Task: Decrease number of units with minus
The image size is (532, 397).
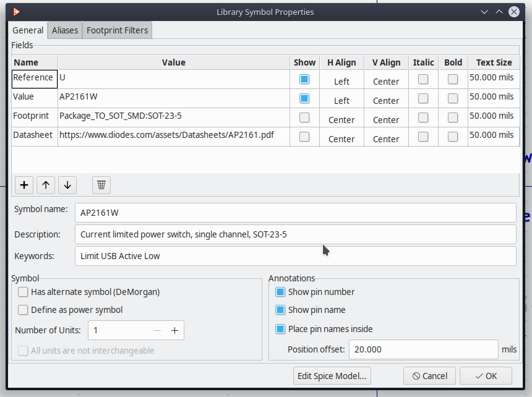Action: point(157,331)
